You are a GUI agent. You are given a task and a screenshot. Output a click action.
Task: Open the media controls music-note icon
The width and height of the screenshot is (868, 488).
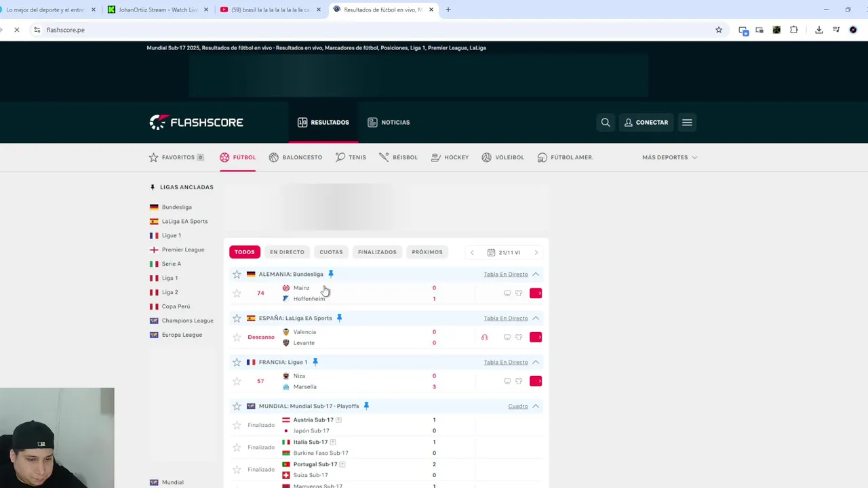point(836,30)
